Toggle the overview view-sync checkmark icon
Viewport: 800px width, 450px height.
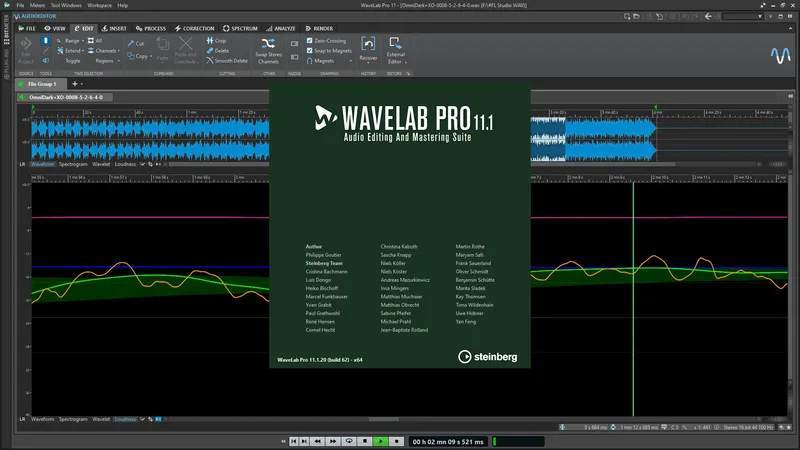pyautogui.click(x=142, y=164)
